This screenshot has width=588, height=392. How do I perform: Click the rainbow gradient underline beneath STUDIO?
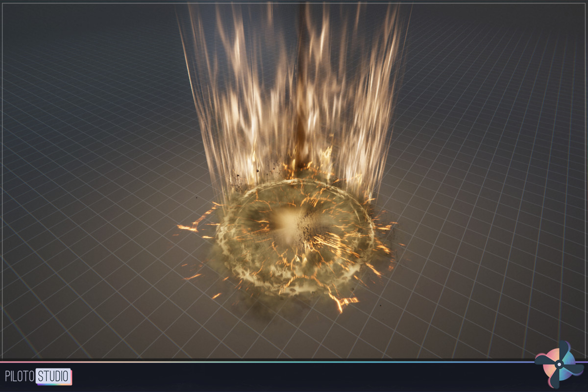pyautogui.click(x=54, y=384)
